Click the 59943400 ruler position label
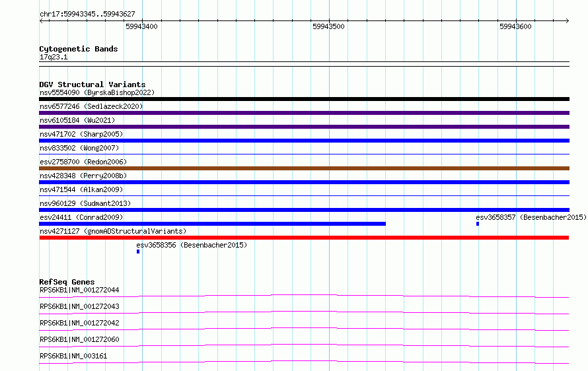 tap(141, 26)
